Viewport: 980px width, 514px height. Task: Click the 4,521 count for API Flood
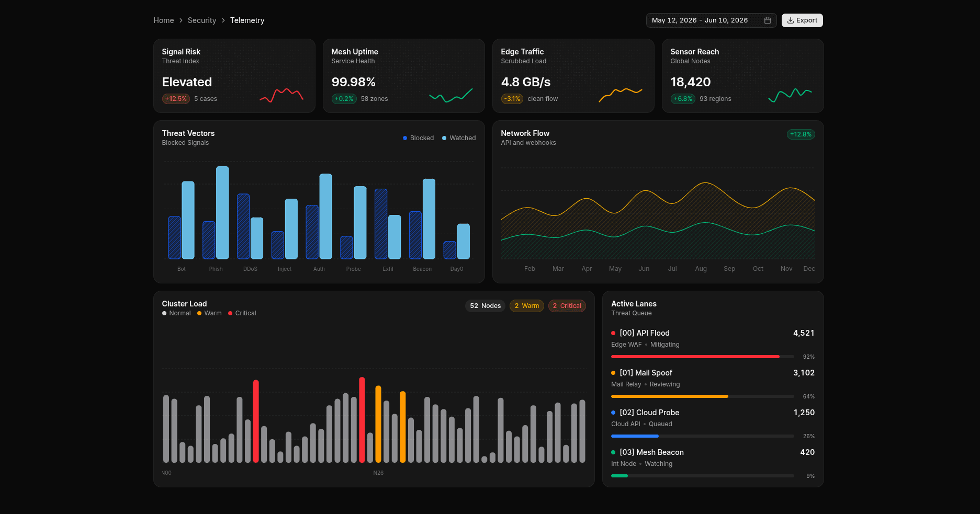[x=804, y=333]
